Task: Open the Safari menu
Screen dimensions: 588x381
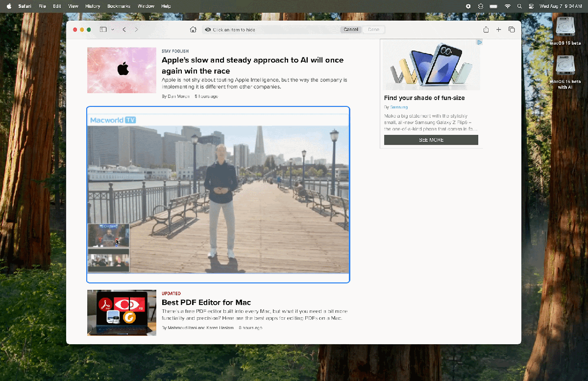Action: [25, 6]
